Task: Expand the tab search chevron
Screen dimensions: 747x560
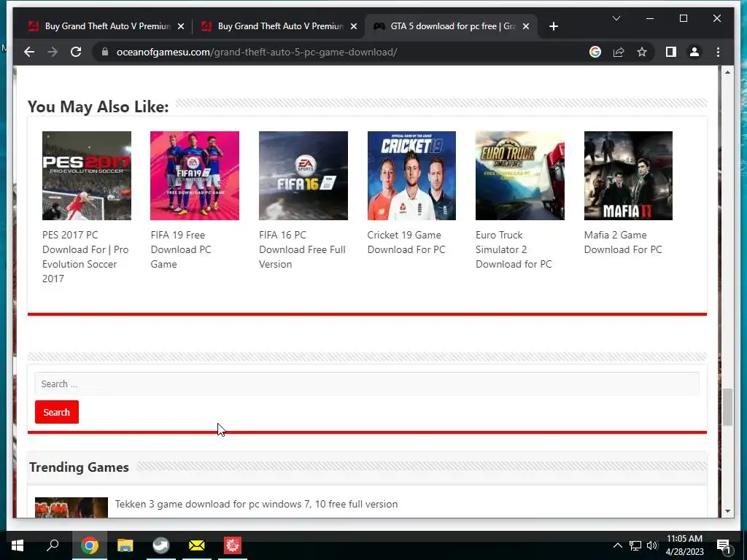Action: coord(616,18)
